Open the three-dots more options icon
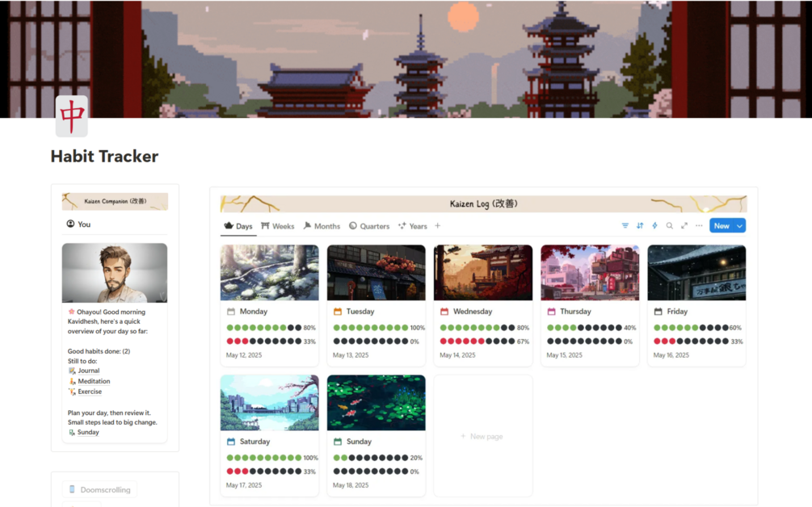 coord(699,225)
